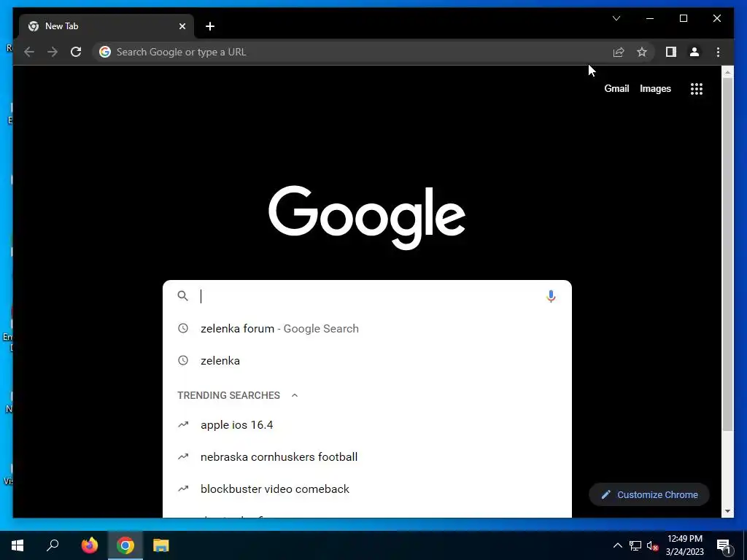Open a new tab with the plus button

point(210,26)
